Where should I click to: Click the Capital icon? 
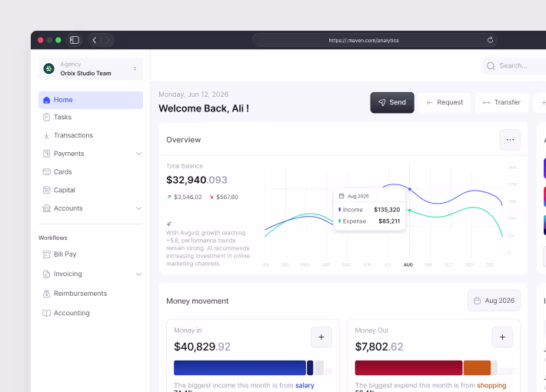click(46, 190)
